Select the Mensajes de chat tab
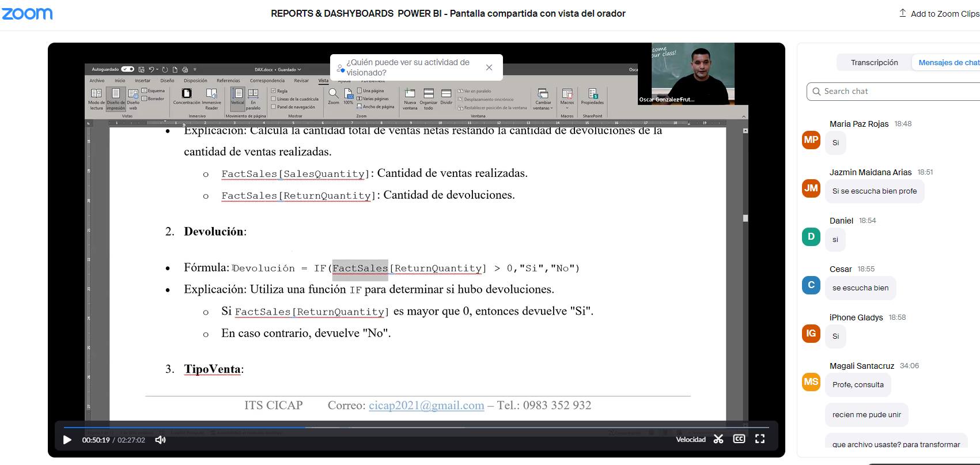Image resolution: width=980 pixels, height=465 pixels. tap(948, 62)
